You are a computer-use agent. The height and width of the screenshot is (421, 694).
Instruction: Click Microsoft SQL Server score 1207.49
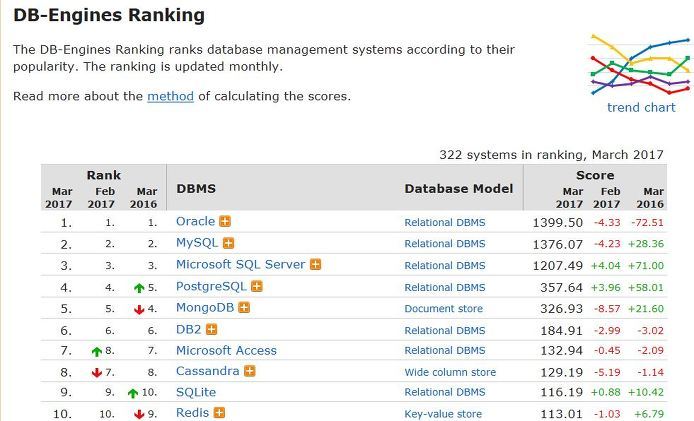coord(558,266)
